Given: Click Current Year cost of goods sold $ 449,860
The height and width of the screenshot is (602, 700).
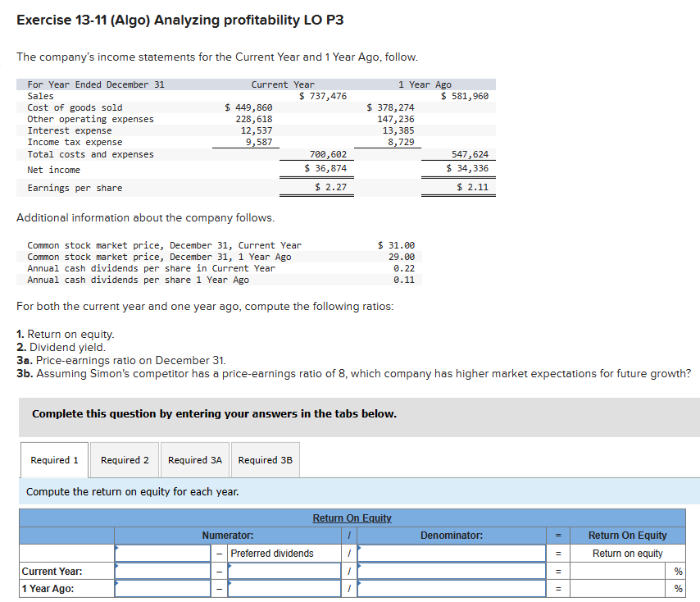Looking at the screenshot, I should [248, 107].
